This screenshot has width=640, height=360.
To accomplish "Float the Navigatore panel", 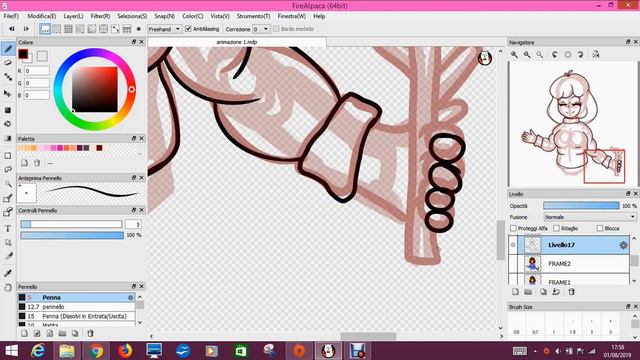I will click(628, 42).
